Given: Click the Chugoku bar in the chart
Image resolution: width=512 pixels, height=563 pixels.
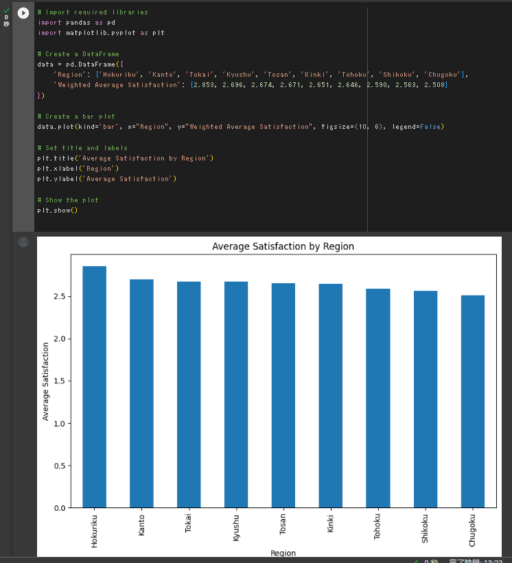Looking at the screenshot, I should pos(473,401).
